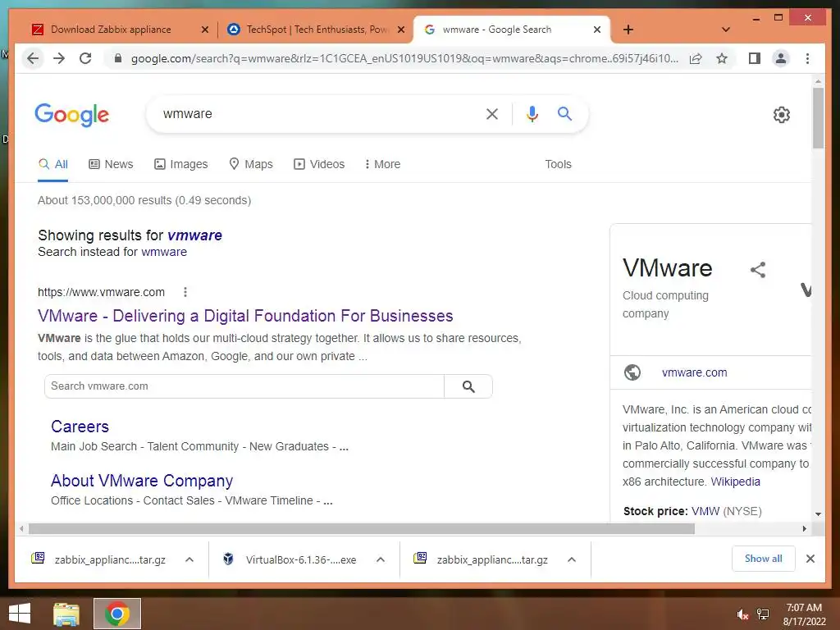
Task: Select the All results tab
Action: (x=53, y=164)
